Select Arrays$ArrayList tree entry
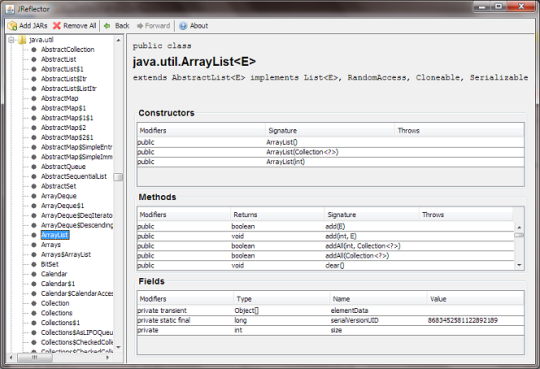 pos(66,255)
